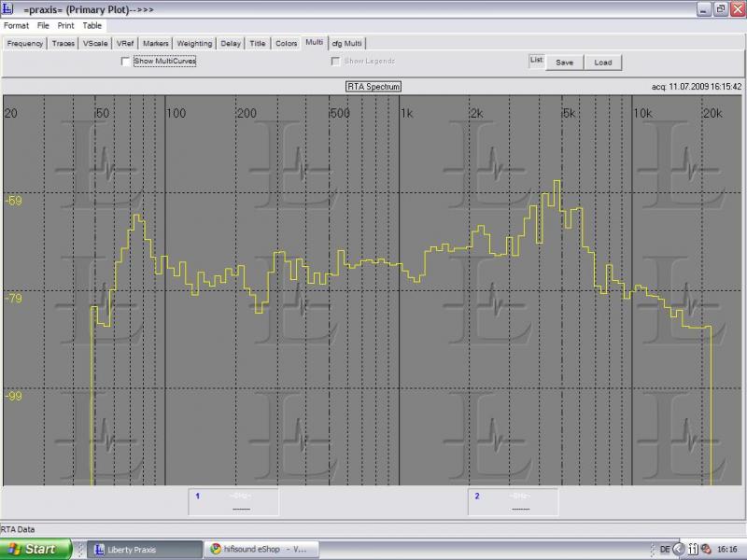The image size is (747, 560).
Task: Select the Multi tab
Action: (315, 42)
